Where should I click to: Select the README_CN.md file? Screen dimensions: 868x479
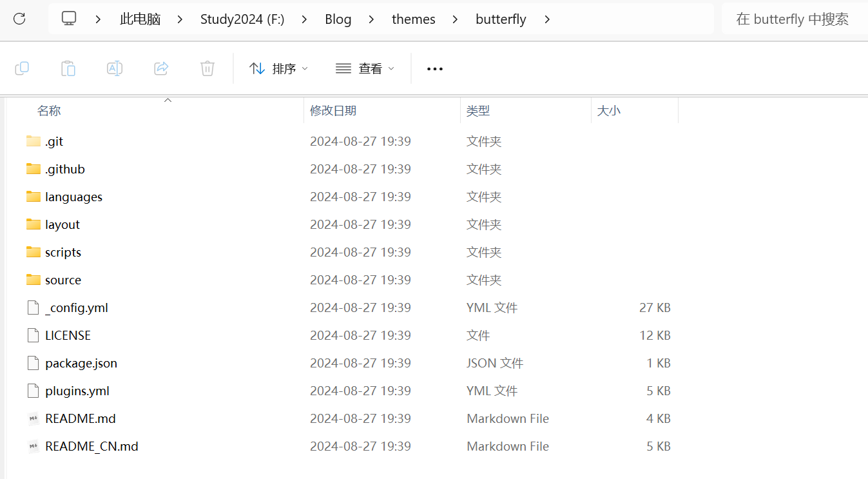[x=92, y=446]
